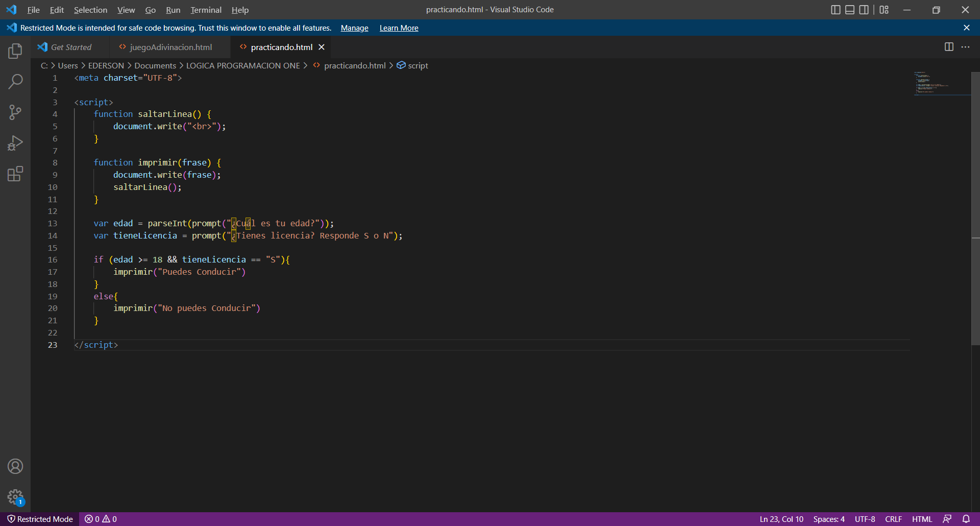This screenshot has height=526, width=980.
Task: Change file encoding UTF-8
Action: [865, 519]
